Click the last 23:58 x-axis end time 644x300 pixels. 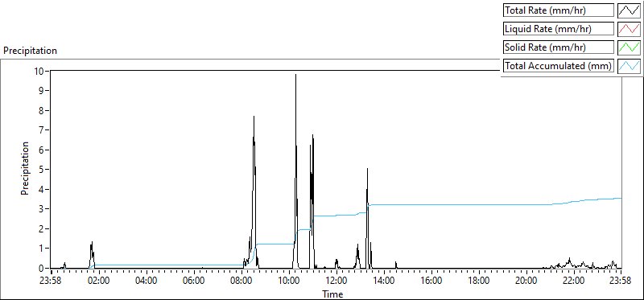coord(621,282)
